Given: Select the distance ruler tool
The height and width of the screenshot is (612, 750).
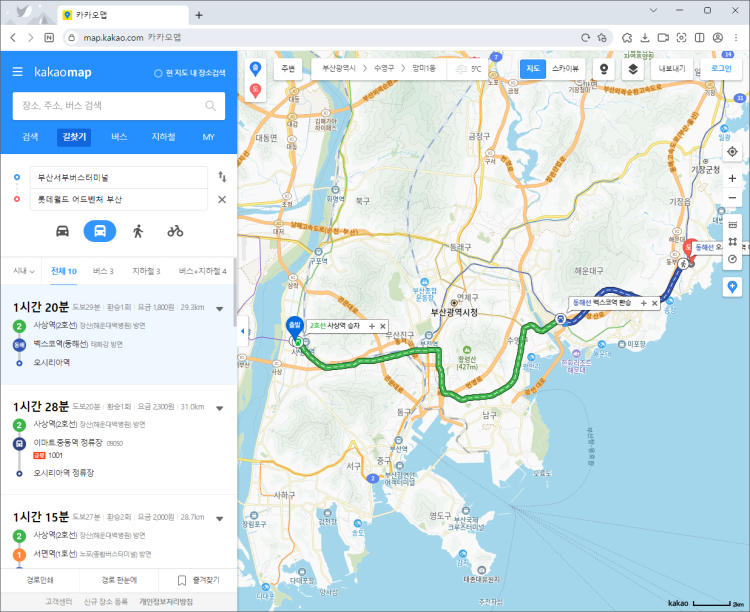Looking at the screenshot, I should click(x=732, y=225).
